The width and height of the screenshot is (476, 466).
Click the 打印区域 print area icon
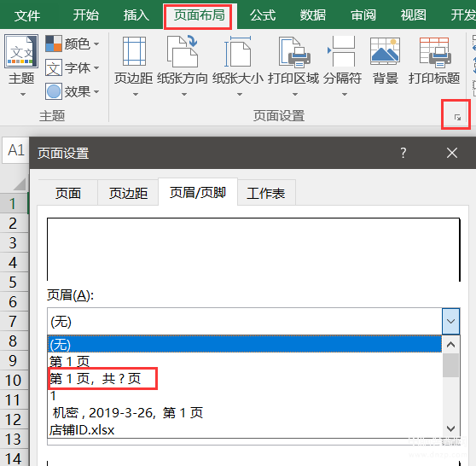pyautogui.click(x=293, y=52)
